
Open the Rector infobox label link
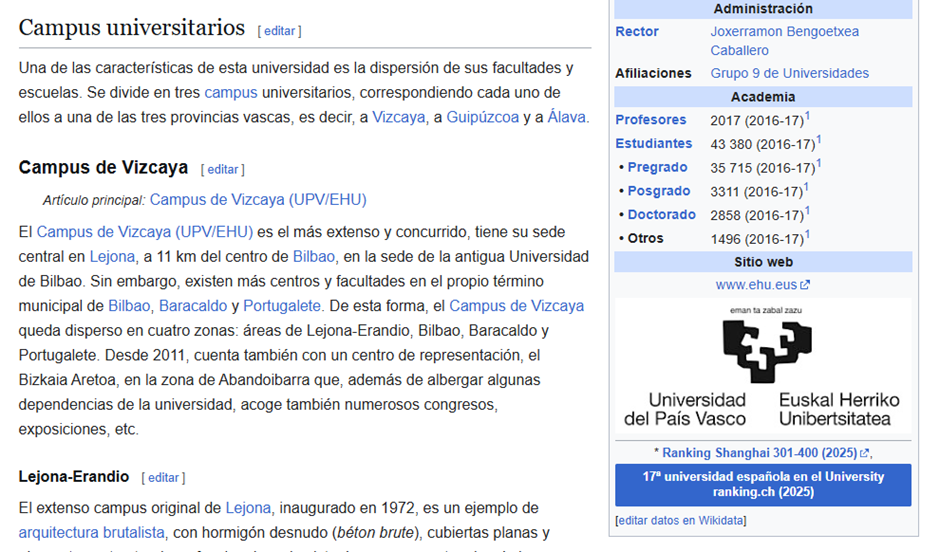click(x=637, y=31)
